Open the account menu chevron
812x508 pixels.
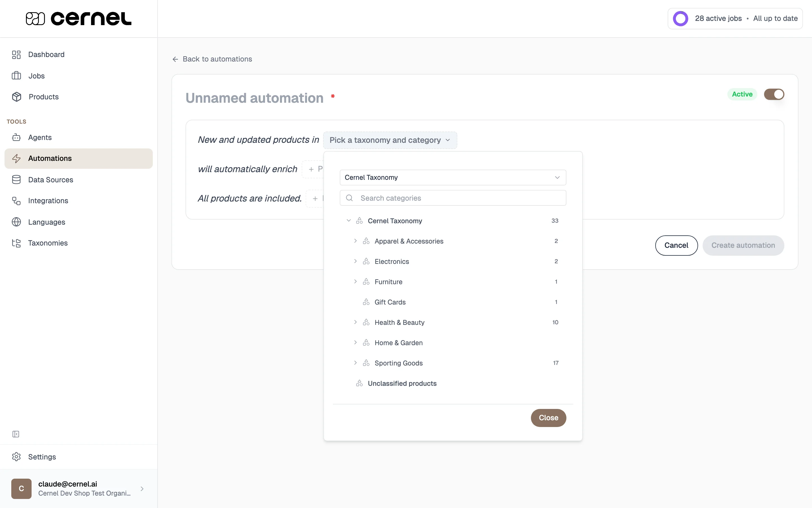coord(142,489)
